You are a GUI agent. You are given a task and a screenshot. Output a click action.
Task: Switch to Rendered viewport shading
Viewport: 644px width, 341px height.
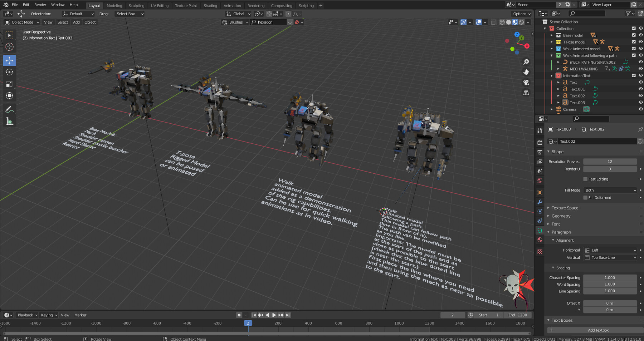[521, 22]
